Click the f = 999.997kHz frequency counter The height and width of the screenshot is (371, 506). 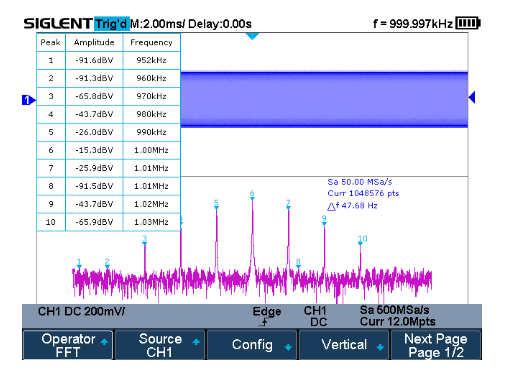413,24
